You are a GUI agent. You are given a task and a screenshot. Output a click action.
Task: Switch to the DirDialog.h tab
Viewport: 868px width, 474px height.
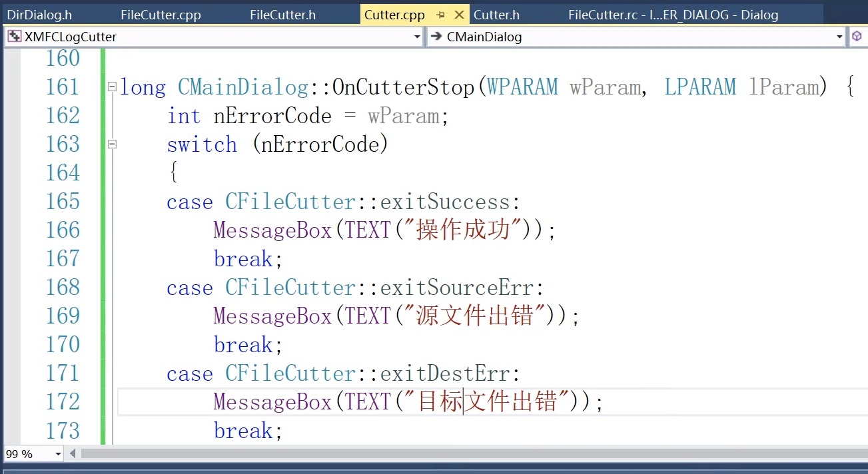pyautogui.click(x=39, y=15)
